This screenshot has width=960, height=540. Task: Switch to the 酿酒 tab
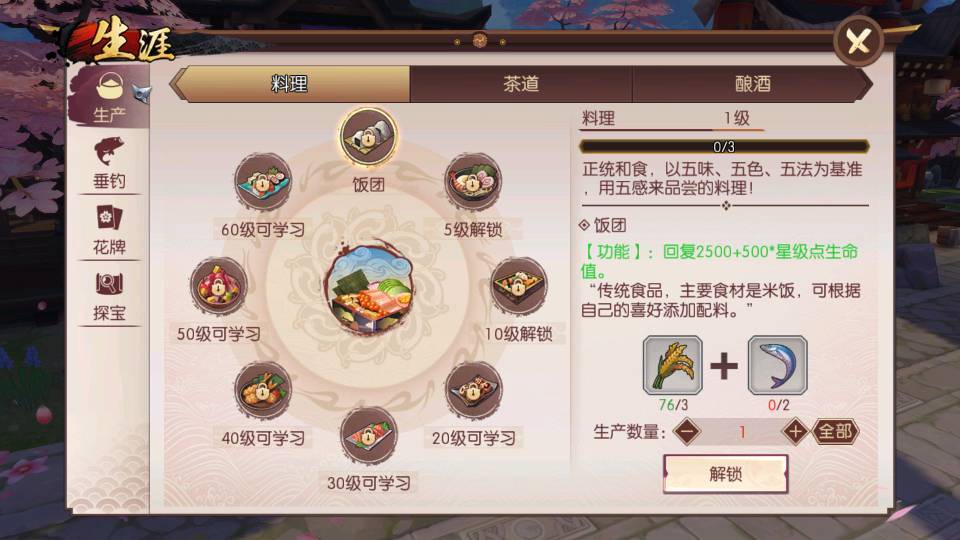pos(752,84)
